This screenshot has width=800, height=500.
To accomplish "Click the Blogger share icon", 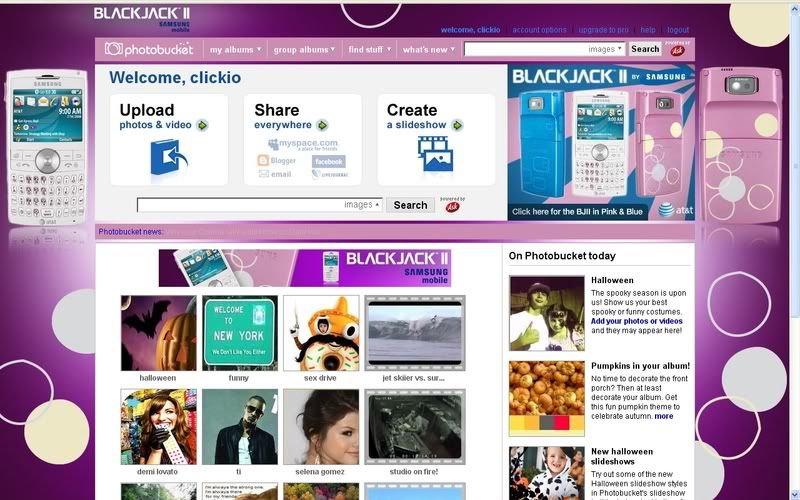I will pyautogui.click(x=277, y=161).
